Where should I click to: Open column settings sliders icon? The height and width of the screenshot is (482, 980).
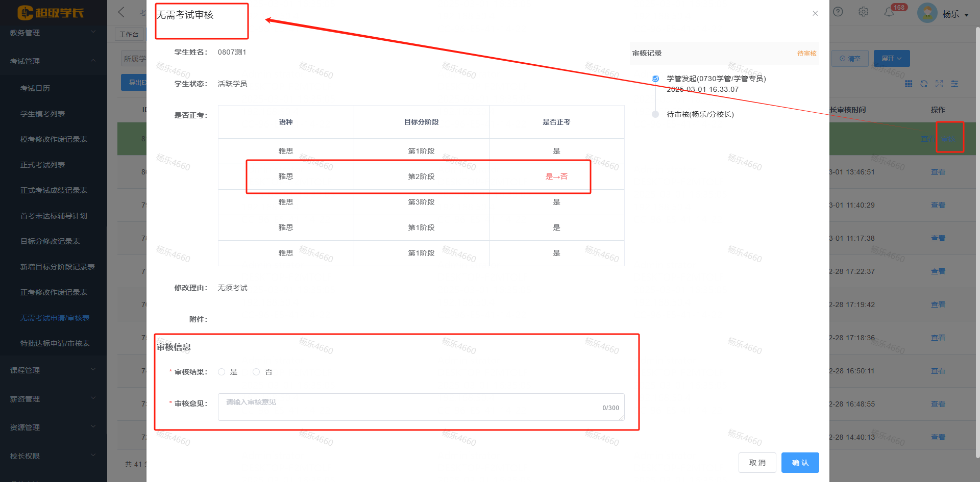tap(954, 84)
